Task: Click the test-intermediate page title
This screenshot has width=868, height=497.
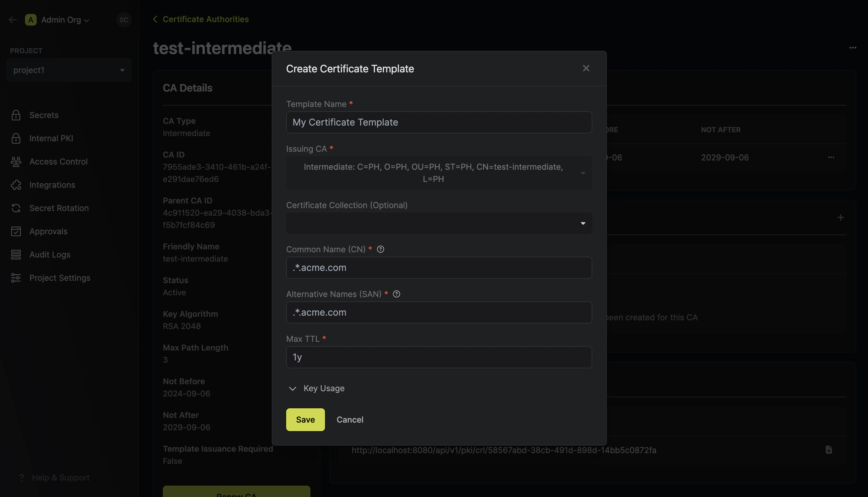Action: coord(222,48)
